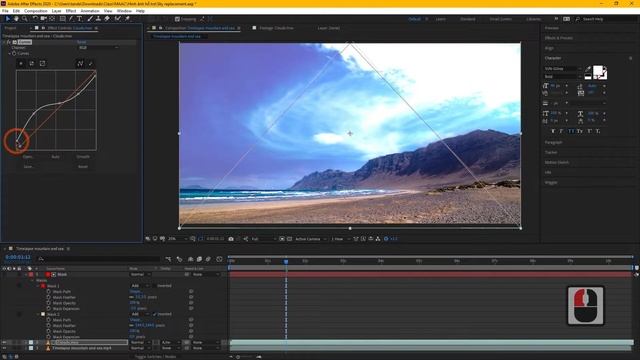Toggle the Curves property stopwatch

[14, 53]
